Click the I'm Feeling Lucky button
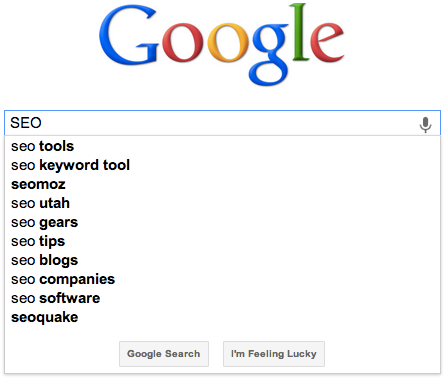The height and width of the screenshot is (378, 446). [274, 354]
